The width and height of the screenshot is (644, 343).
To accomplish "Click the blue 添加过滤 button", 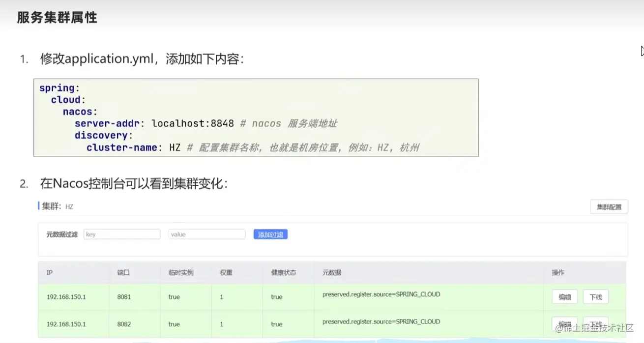I will pos(270,234).
